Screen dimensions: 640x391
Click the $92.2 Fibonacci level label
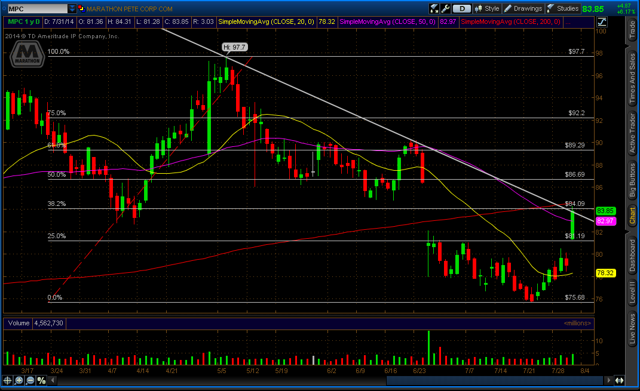576,113
